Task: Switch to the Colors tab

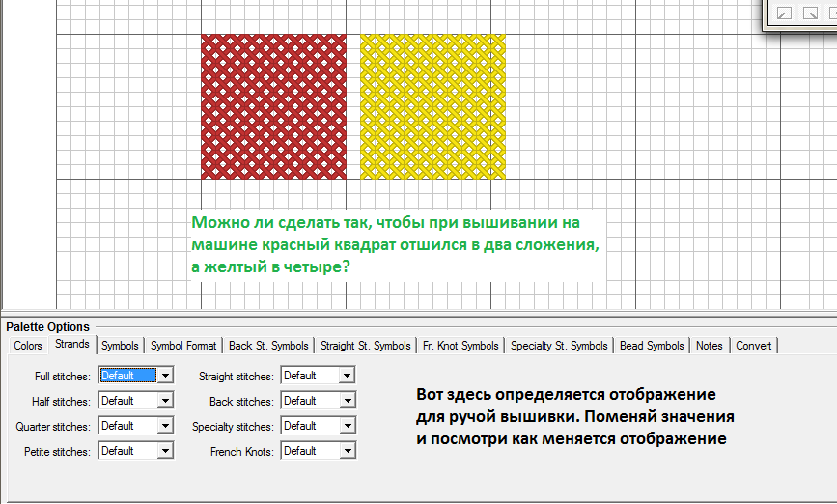Action: point(28,346)
